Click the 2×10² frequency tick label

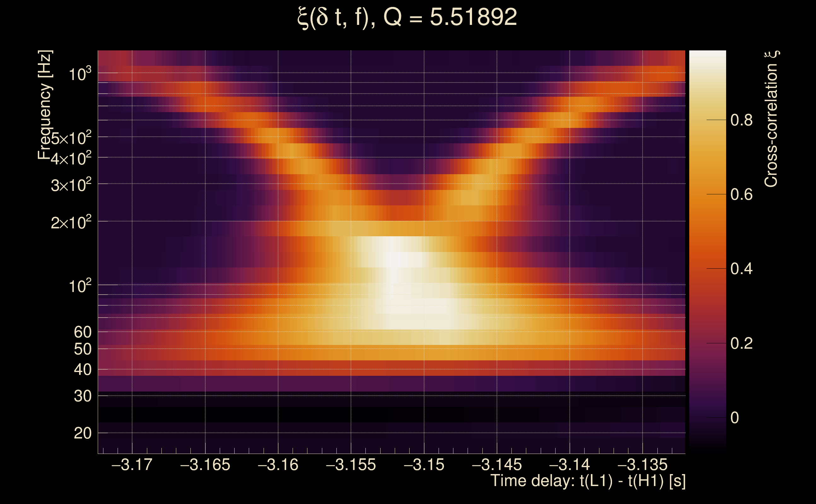tap(71, 222)
